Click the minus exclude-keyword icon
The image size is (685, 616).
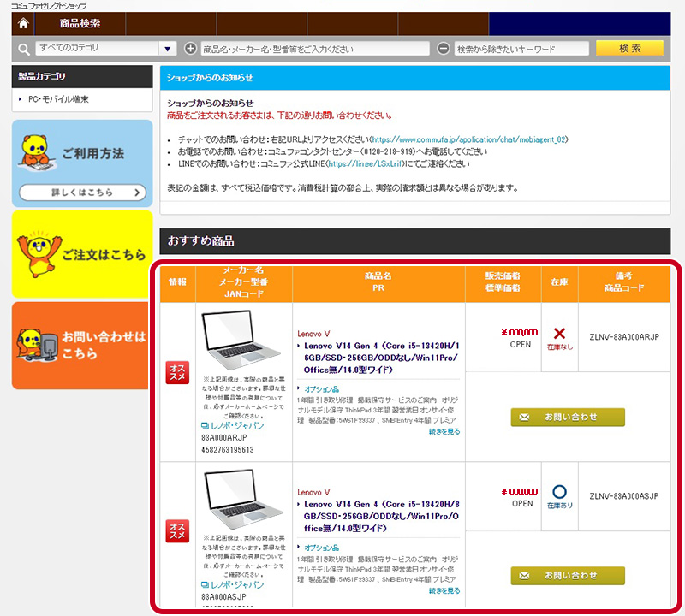coord(443,49)
